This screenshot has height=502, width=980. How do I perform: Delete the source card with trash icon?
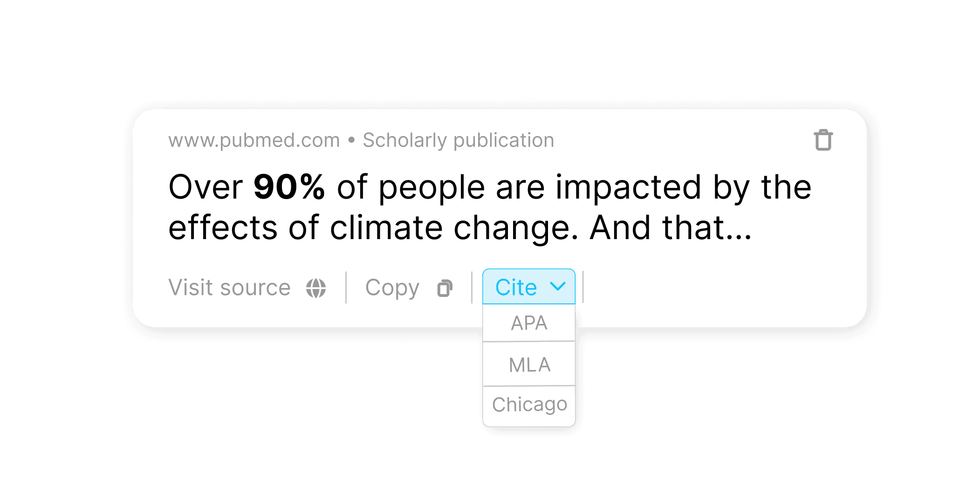click(x=823, y=140)
